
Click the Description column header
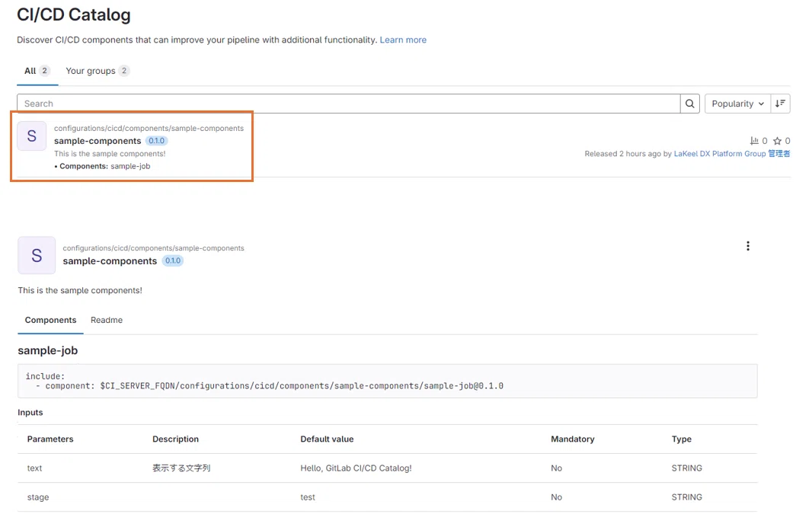click(175, 439)
